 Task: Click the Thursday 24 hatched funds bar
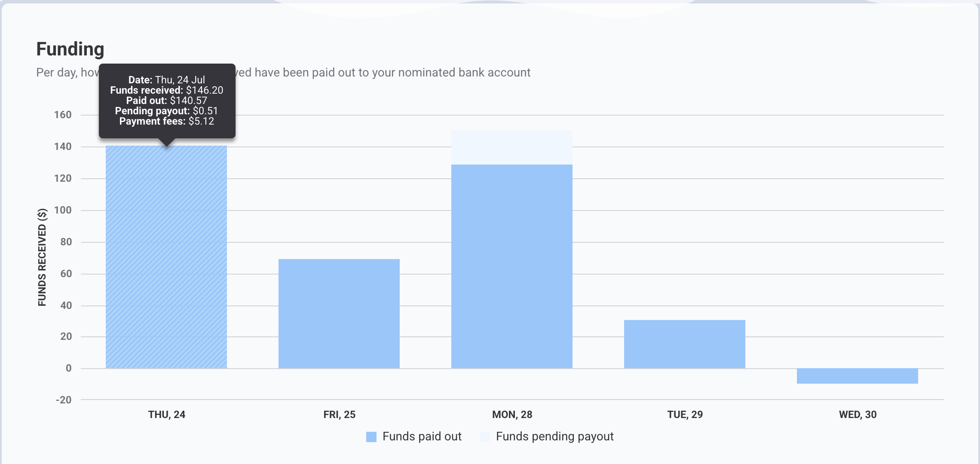click(x=166, y=258)
